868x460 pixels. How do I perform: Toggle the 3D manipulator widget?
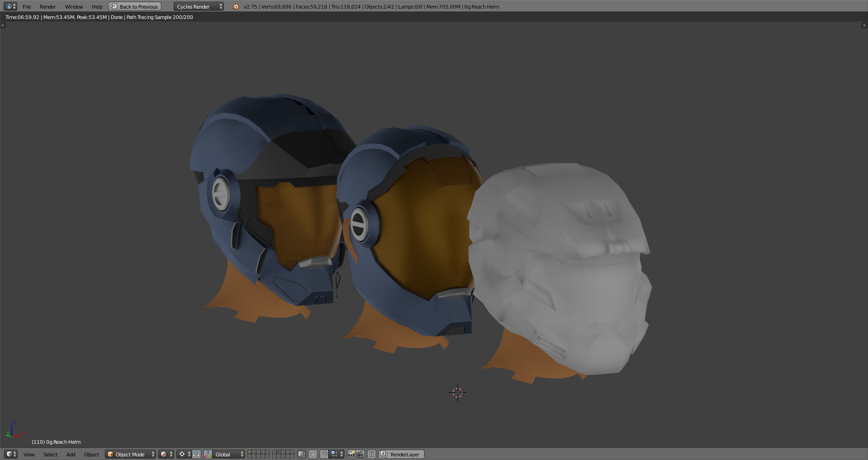[x=208, y=454]
